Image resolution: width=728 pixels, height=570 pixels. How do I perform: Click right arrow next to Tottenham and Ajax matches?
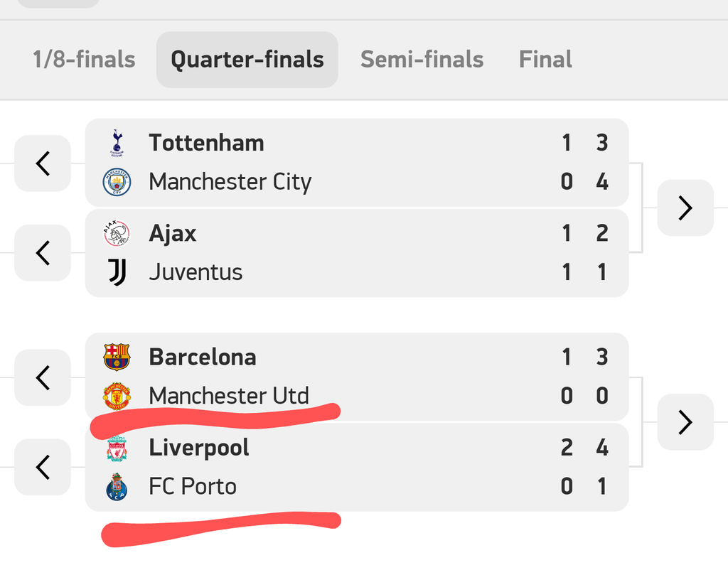685,208
